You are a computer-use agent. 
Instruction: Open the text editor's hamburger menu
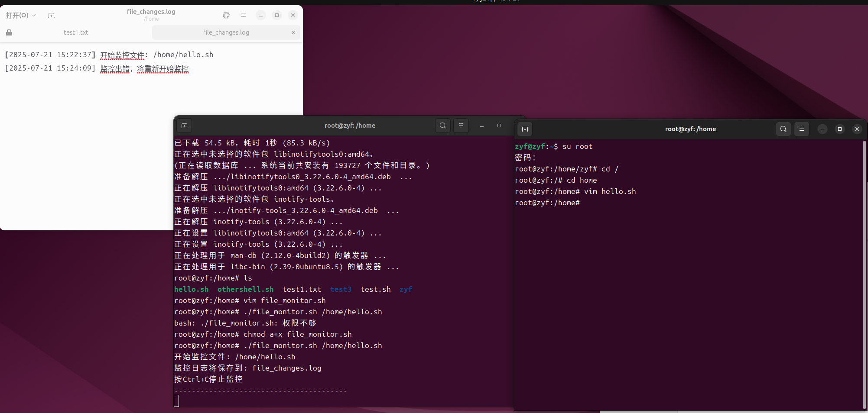click(x=244, y=15)
